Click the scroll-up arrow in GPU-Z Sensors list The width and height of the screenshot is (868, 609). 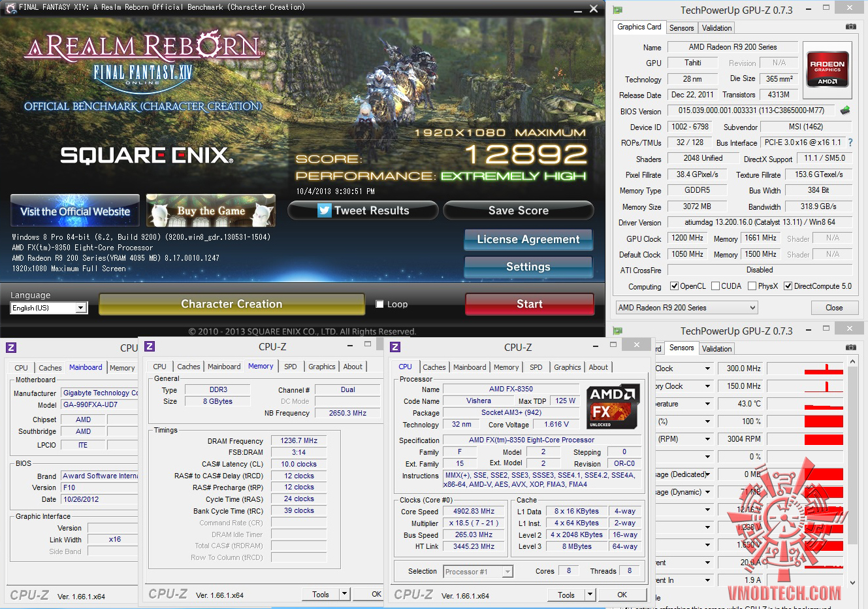coord(852,361)
